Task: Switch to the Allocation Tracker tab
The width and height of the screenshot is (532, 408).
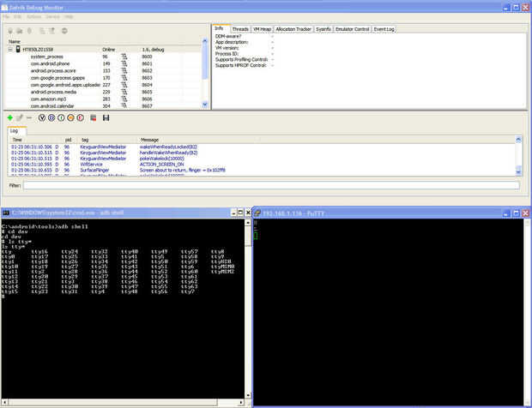Action: coord(293,29)
